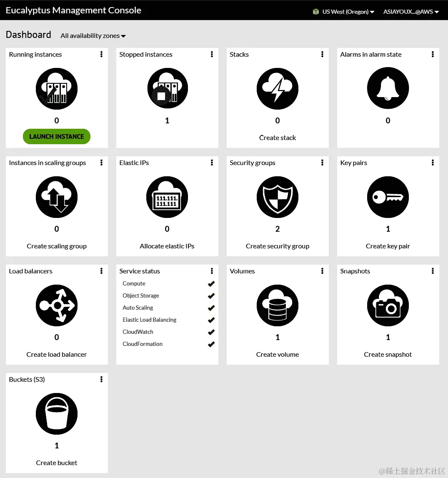Click the Object Storage service label
This screenshot has height=478, width=448.
click(141, 296)
